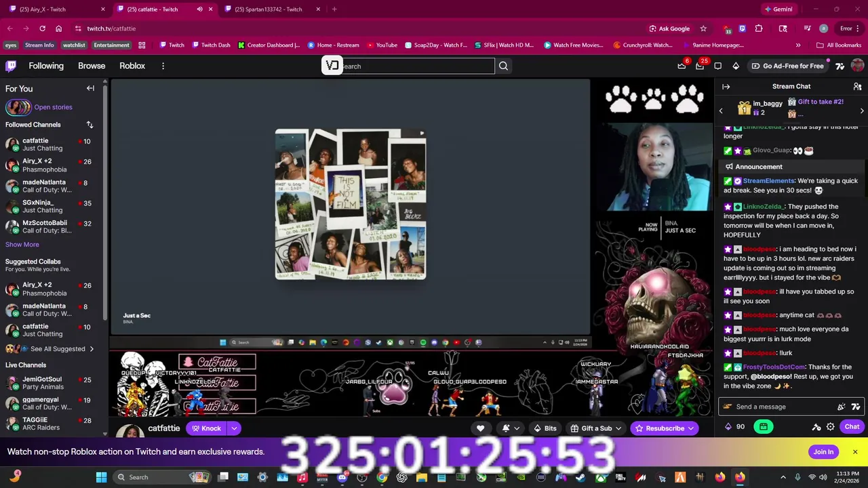Open the Twitch home logo
The image size is (868, 488).
(x=11, y=66)
